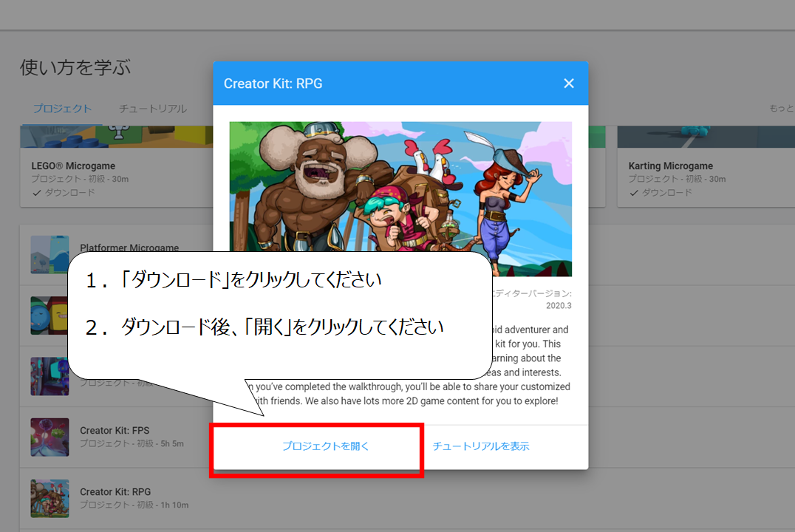Click 'プロジェクト - 初級 - 5h 5m' text
This screenshot has height=532, width=795.
click(x=132, y=444)
